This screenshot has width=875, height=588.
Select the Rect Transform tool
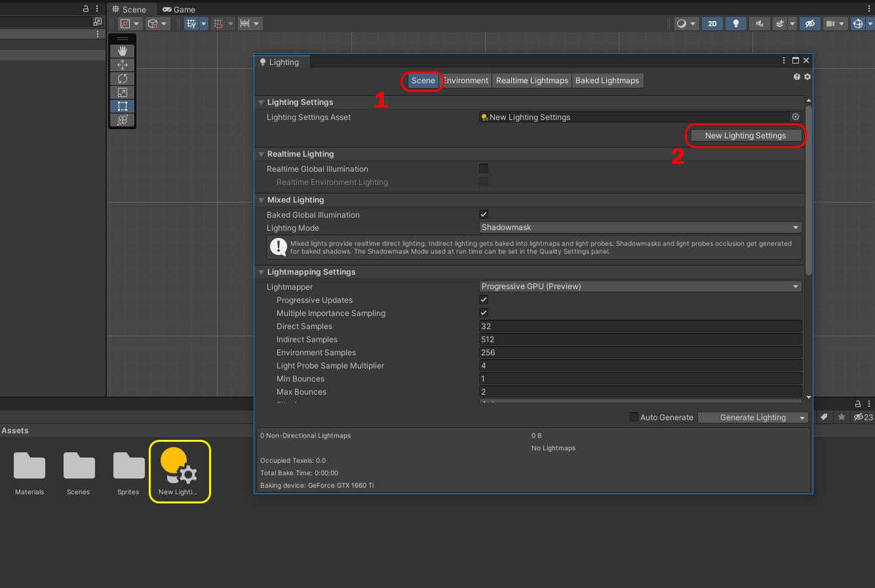pos(122,106)
